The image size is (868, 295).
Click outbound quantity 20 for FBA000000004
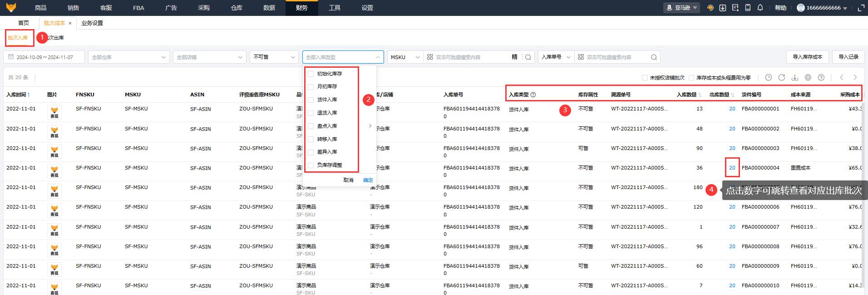pos(732,168)
